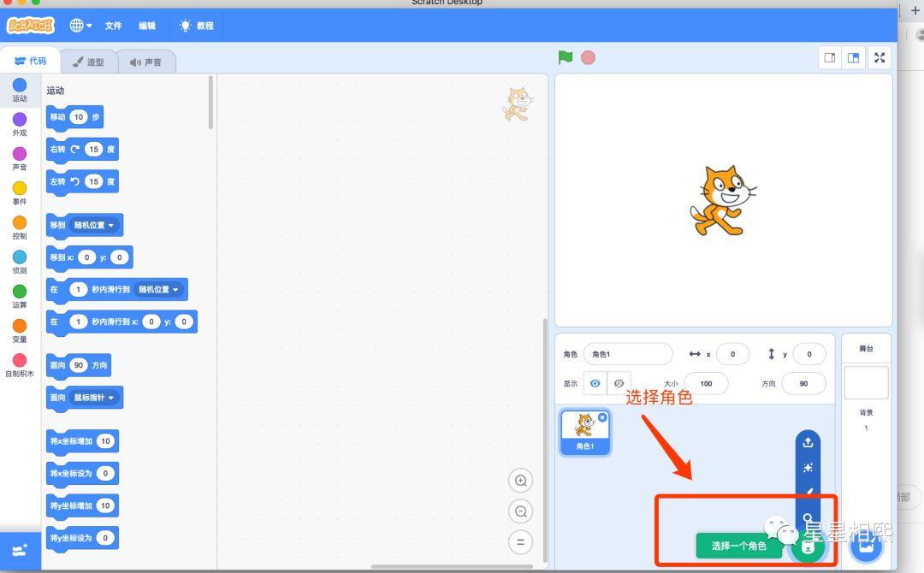Screen dimensions: 924x573
Task: Click the red stop button
Action: coord(588,57)
